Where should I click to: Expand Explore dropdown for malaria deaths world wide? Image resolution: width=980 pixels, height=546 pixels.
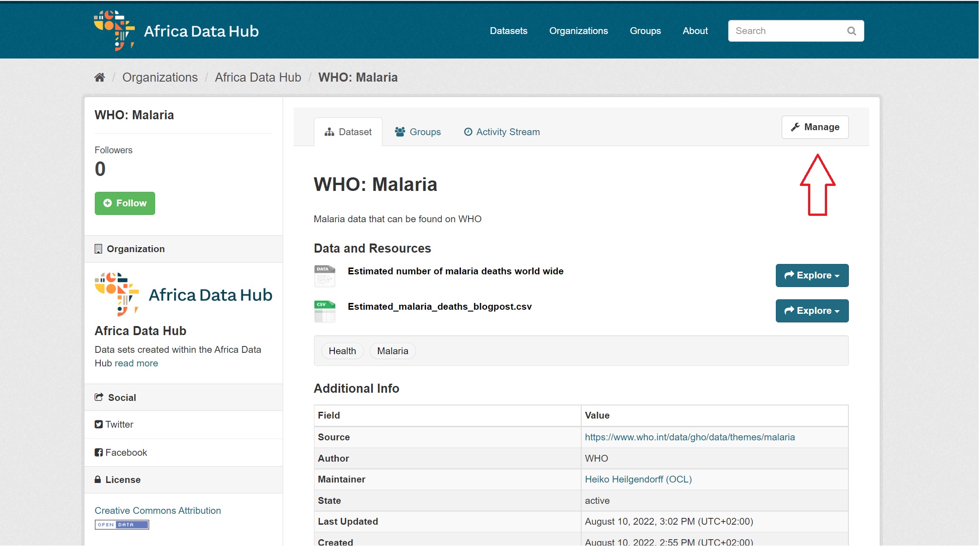(x=812, y=275)
